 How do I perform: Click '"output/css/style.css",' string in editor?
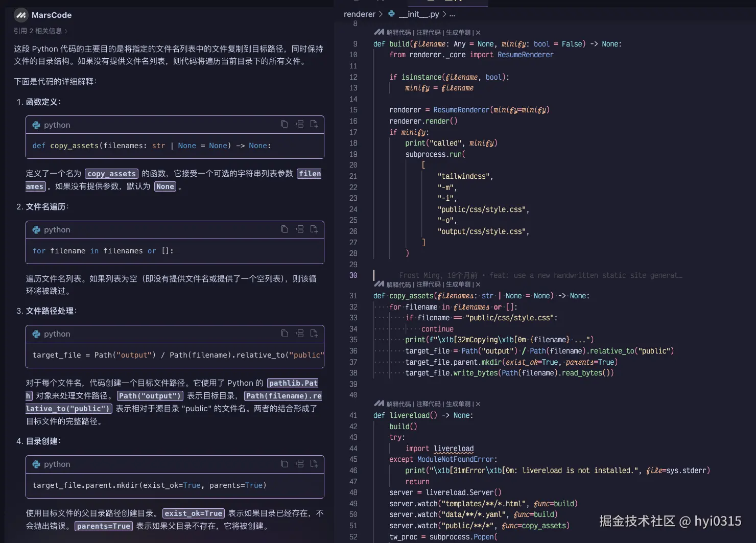point(483,231)
